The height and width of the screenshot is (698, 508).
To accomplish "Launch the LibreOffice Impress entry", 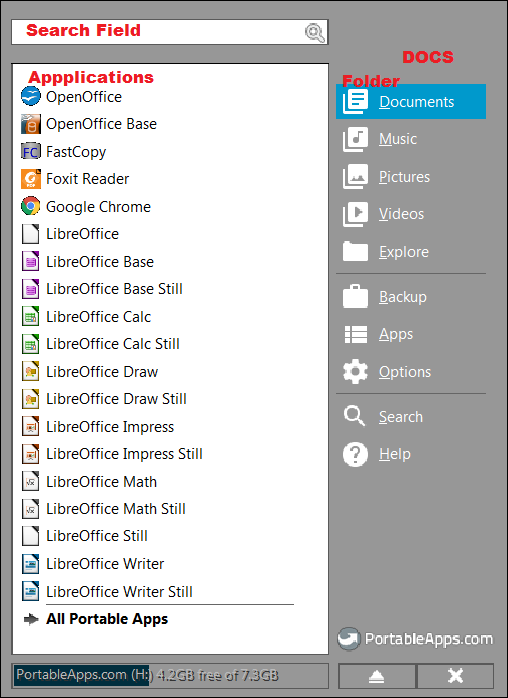I will 110,427.
